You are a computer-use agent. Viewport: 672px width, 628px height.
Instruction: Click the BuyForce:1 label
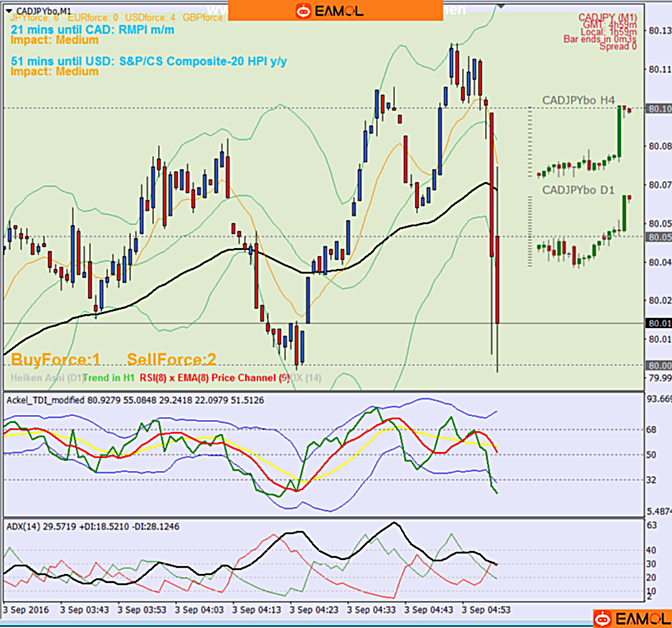[56, 359]
